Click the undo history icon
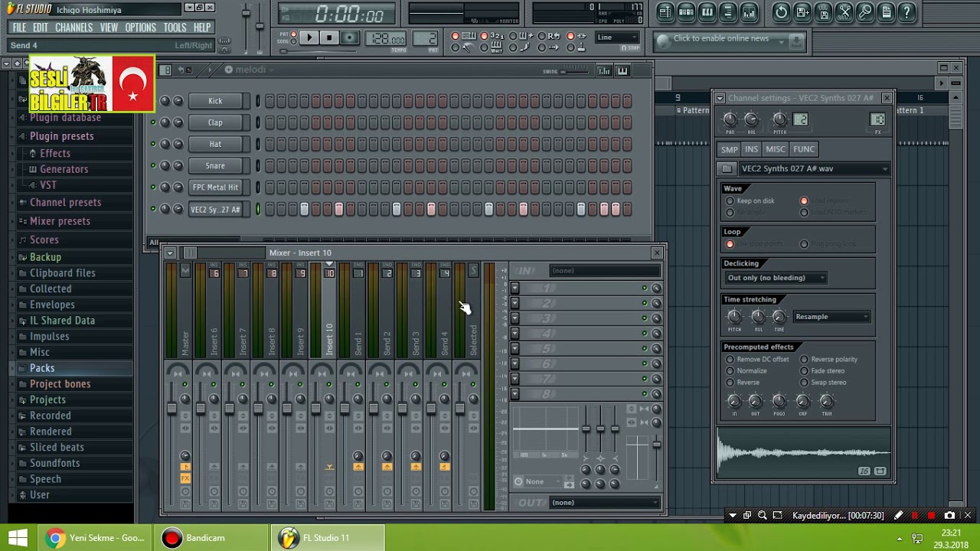980x551 pixels. (781, 12)
